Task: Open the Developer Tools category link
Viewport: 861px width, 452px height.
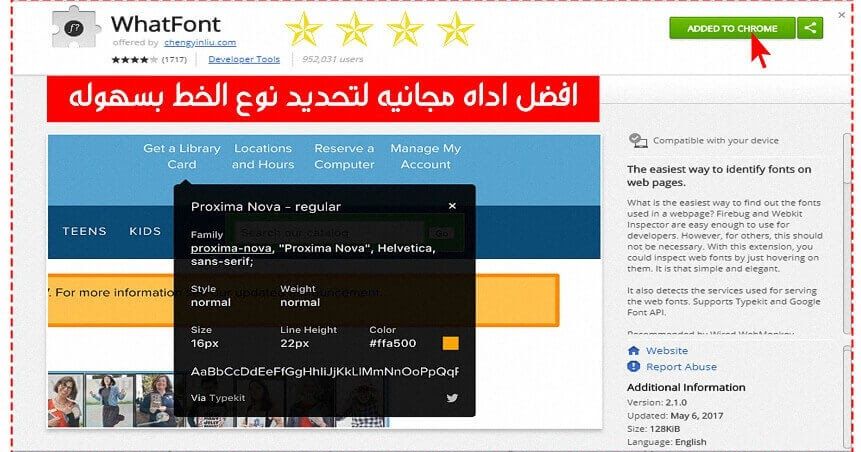Action: tap(244, 59)
